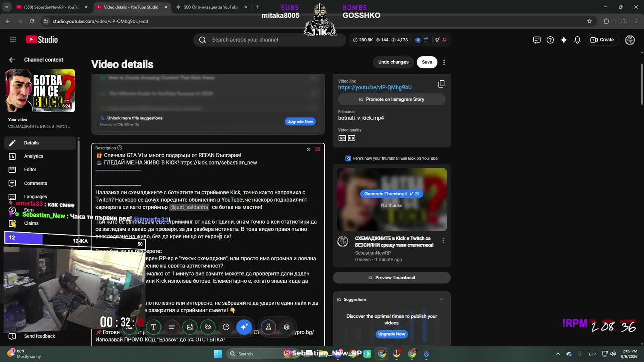Viewport: 644px width, 362px height.
Task: Open Editor in the sidebar
Action: pyautogui.click(x=40, y=170)
